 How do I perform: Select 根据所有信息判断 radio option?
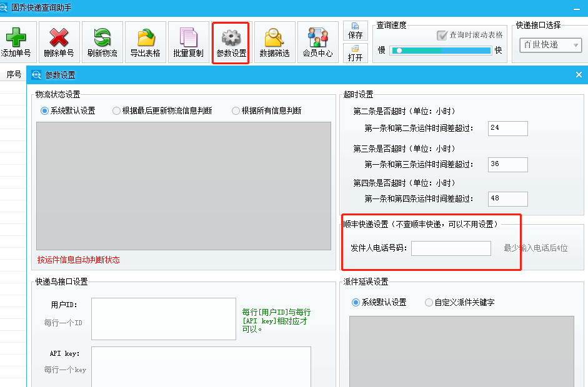click(x=236, y=111)
